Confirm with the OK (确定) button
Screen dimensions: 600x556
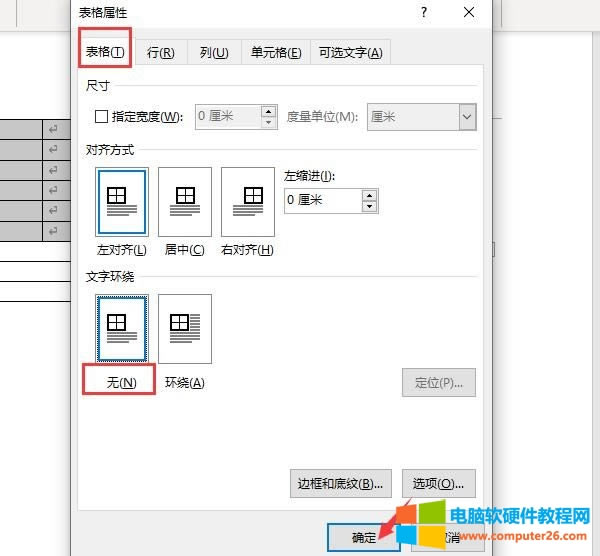(364, 538)
